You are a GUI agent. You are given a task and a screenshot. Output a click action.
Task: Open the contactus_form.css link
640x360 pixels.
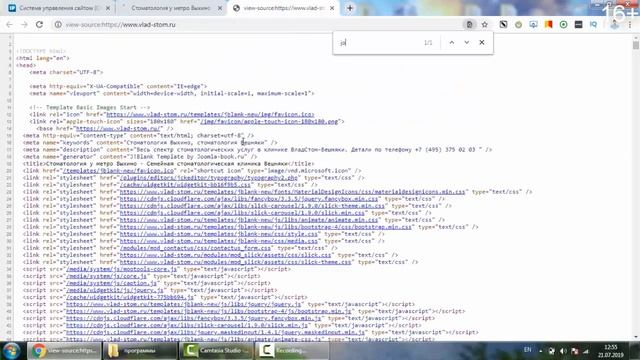click(196, 248)
